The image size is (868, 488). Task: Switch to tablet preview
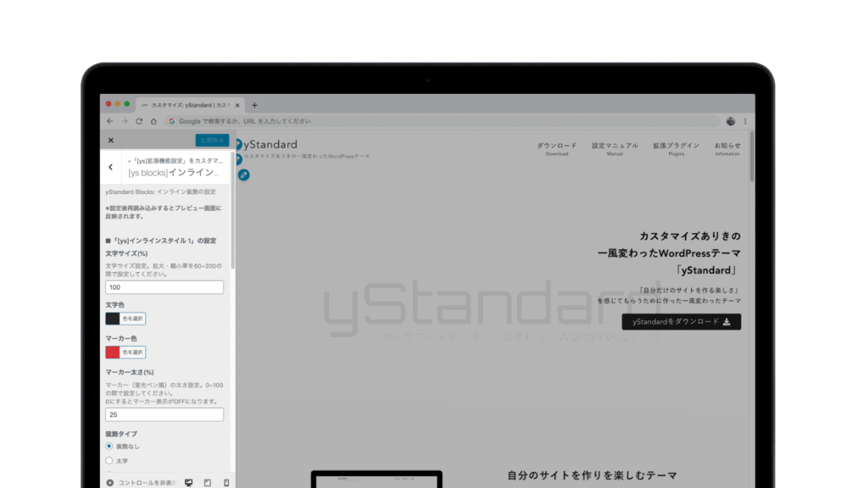click(x=208, y=482)
